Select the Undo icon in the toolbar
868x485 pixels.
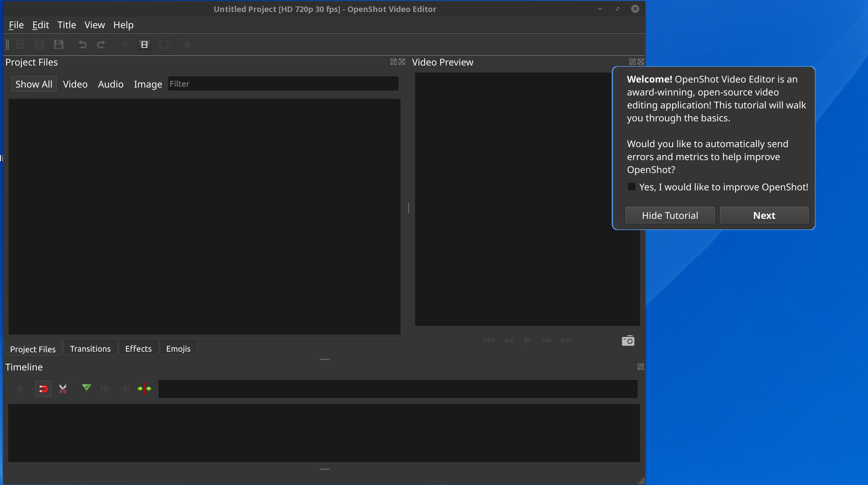click(x=82, y=44)
